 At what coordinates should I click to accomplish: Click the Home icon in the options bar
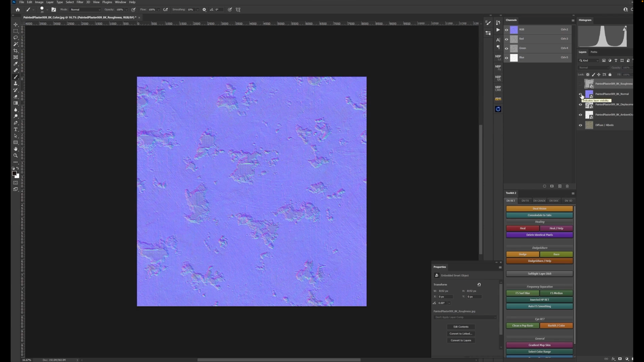[17, 10]
